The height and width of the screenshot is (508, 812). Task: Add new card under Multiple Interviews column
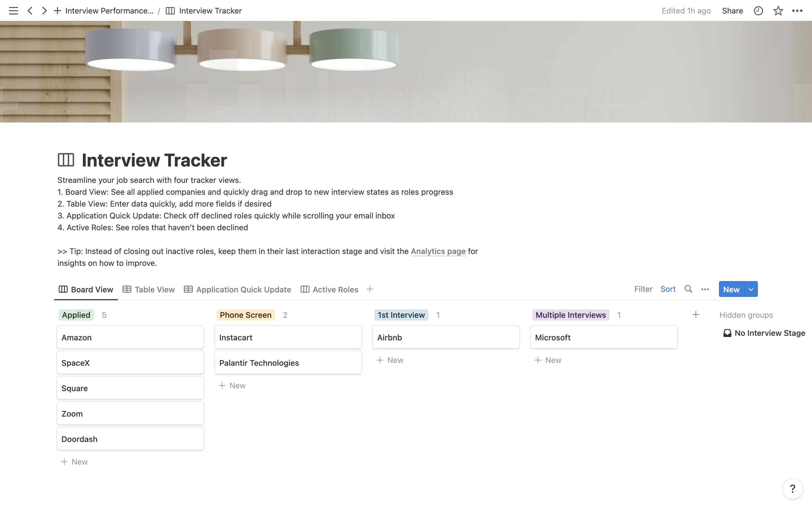click(548, 360)
